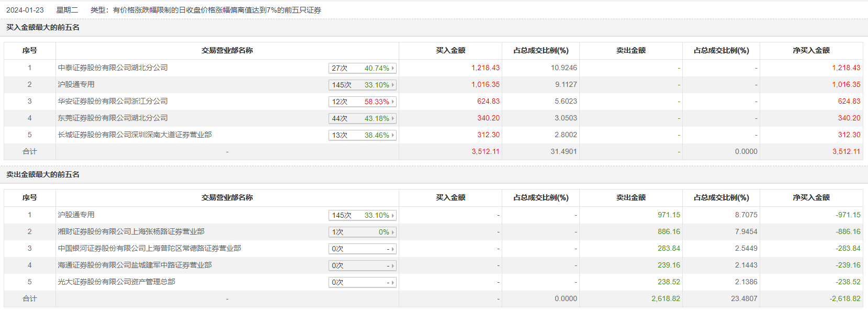Open 华安证券股份有限公司浙江分公司 link
868x311 pixels.
tap(113, 101)
